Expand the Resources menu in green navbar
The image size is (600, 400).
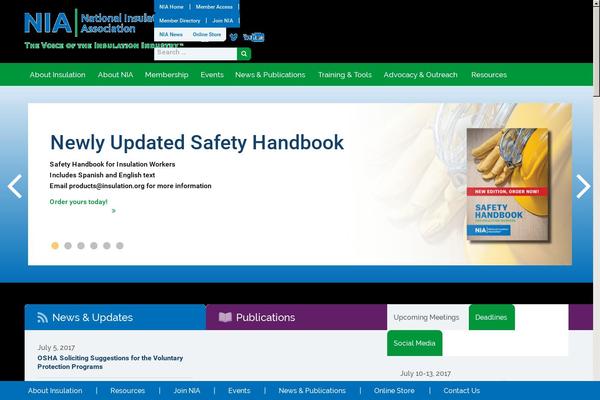(x=489, y=75)
